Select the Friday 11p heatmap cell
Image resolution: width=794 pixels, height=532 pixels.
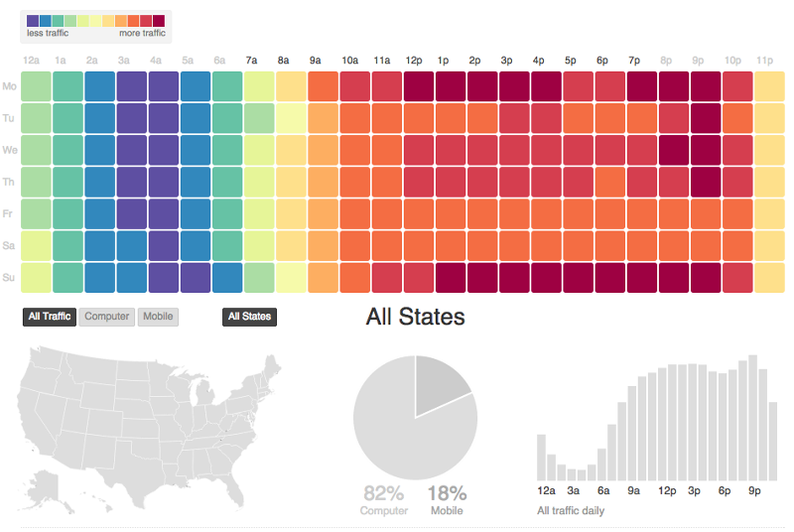coord(770,213)
